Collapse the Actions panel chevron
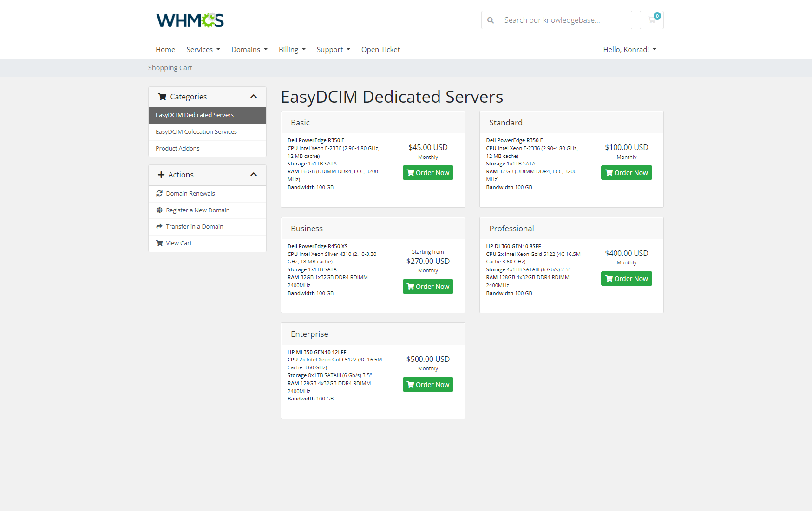The width and height of the screenshot is (812, 511). [254, 175]
